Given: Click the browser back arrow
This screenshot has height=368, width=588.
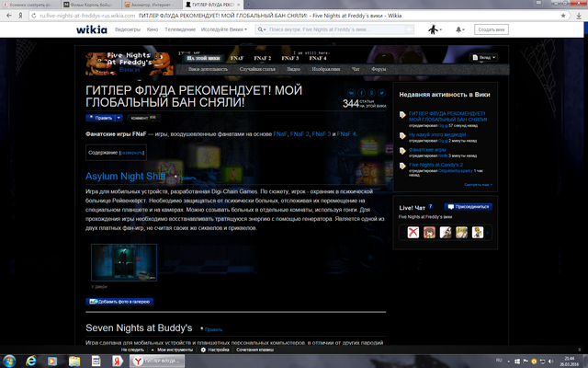Looking at the screenshot, I should coord(9,16).
